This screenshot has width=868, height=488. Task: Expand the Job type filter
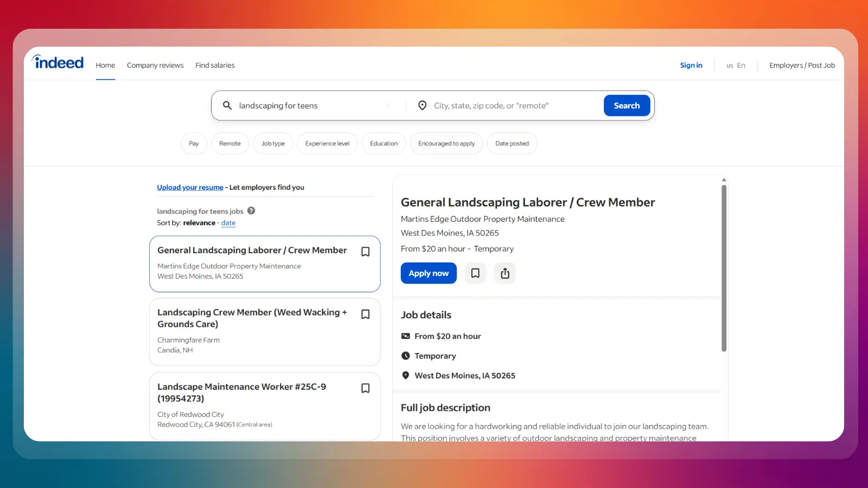coord(273,144)
